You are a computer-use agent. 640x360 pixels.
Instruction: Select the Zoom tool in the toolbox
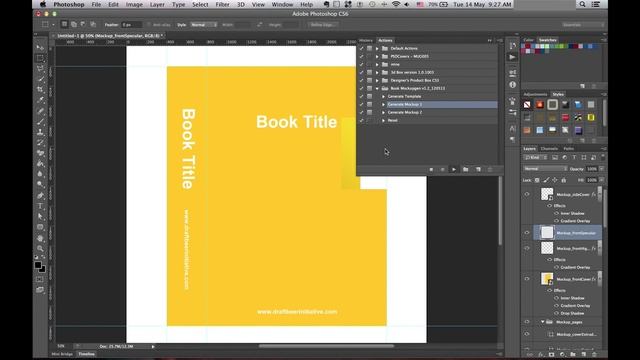[x=40, y=249]
